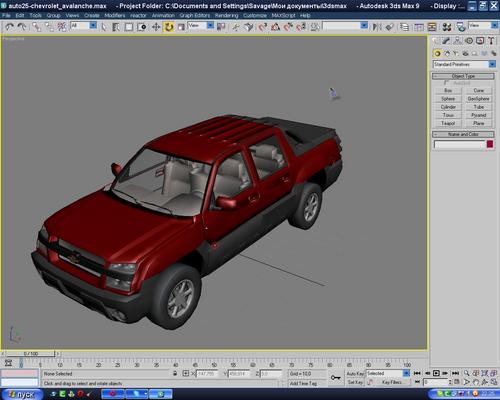Select the Cameras category icon
The image size is (500, 400).
tap(465, 53)
